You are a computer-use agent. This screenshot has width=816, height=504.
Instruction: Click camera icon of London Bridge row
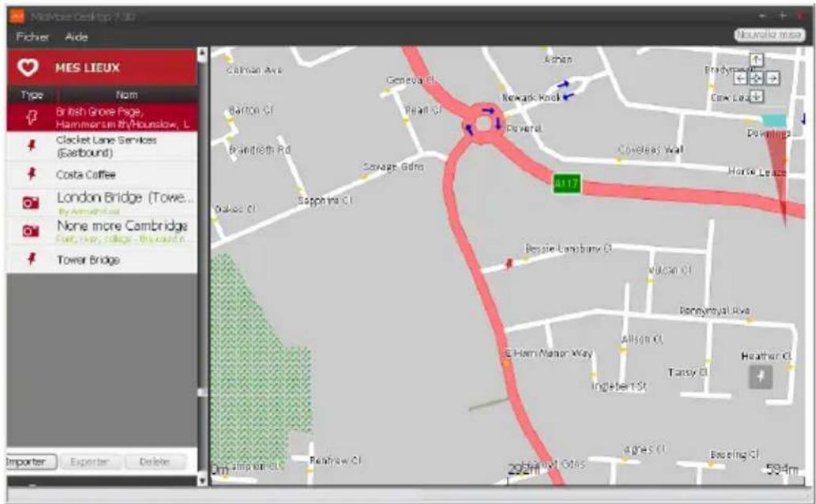[31, 203]
